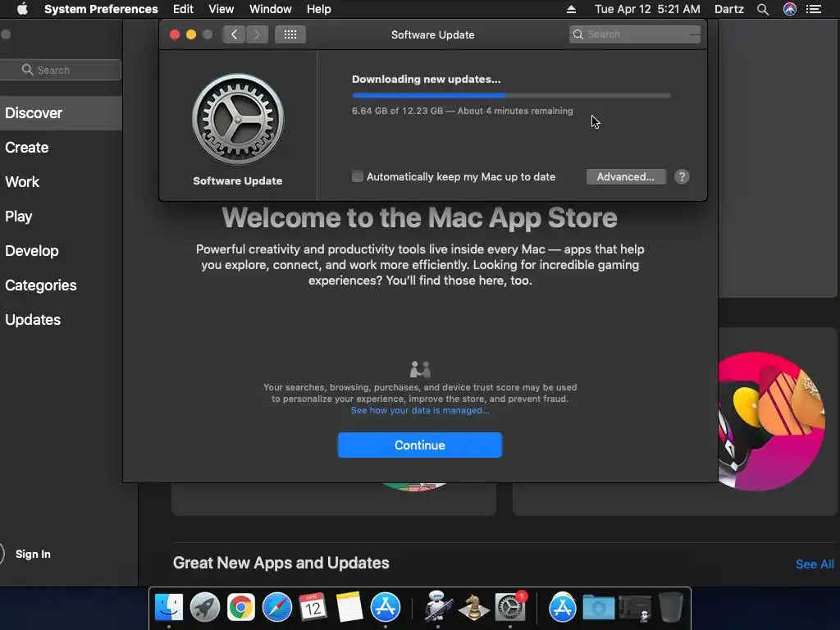Open System Preferences dock icon with badge

510,607
